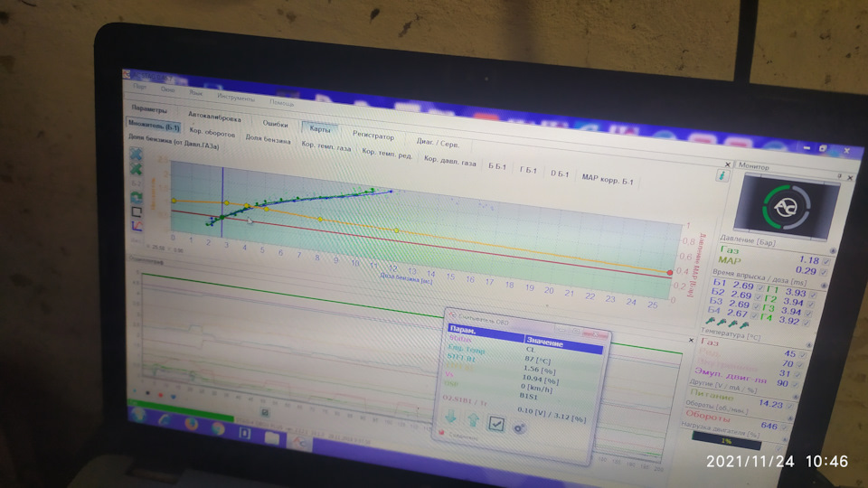The height and width of the screenshot is (488, 868).
Task: Switch to the Автокалибровка tab
Action: click(214, 117)
